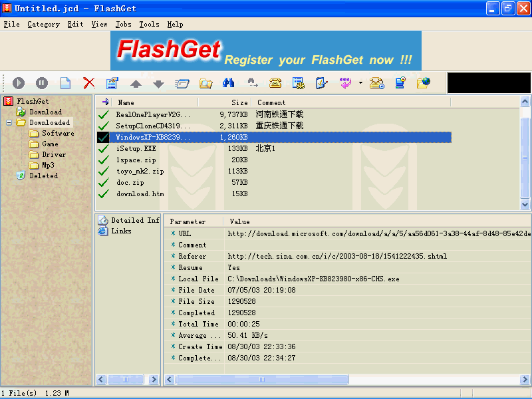Click green checkmark beside iSetup.EXE
The height and width of the screenshot is (399, 532).
pyautogui.click(x=104, y=148)
